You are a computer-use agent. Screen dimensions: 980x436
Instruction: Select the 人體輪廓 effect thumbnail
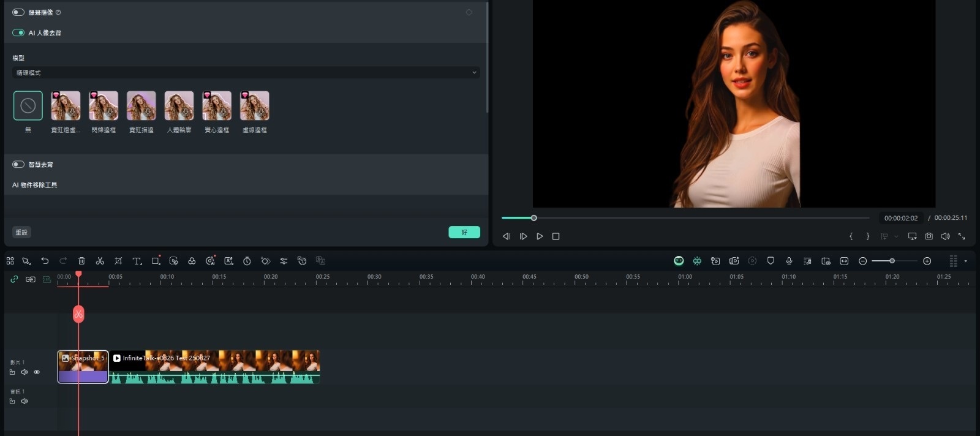[x=179, y=106]
